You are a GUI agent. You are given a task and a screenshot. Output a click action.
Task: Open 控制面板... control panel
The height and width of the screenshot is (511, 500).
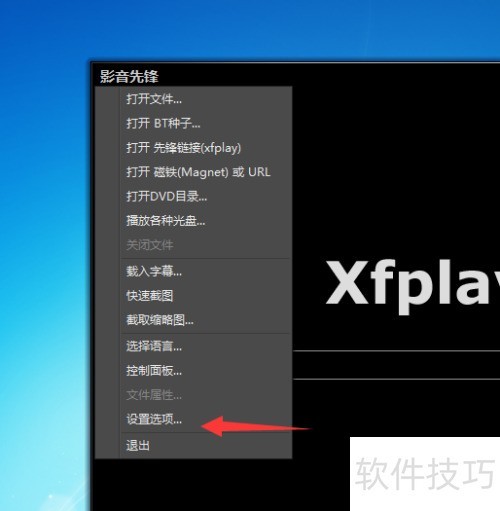coord(194,371)
